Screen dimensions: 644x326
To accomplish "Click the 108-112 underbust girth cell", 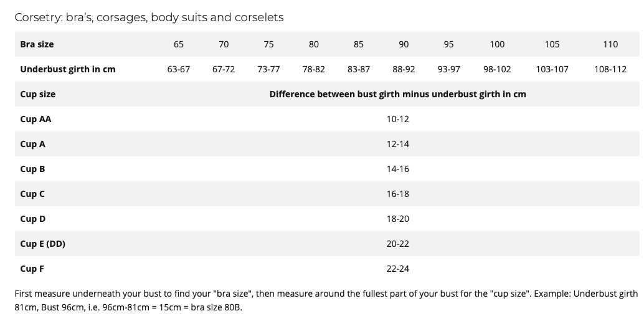I will click(610, 69).
